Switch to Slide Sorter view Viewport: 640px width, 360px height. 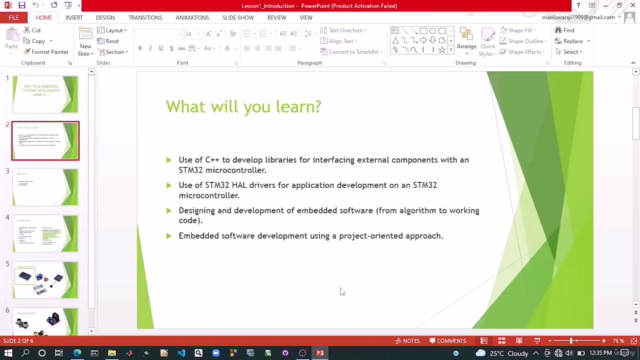tap(502, 340)
